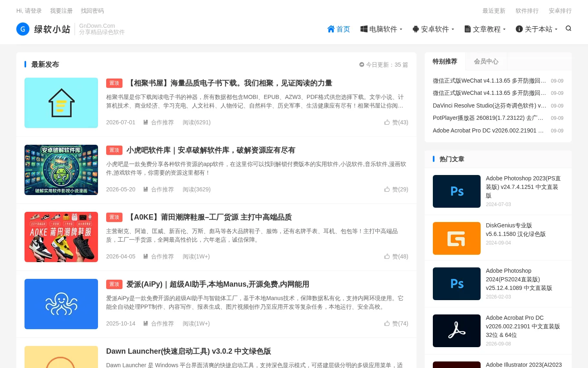
Task: Click the blue G site logo icon
Action: [x=23, y=29]
